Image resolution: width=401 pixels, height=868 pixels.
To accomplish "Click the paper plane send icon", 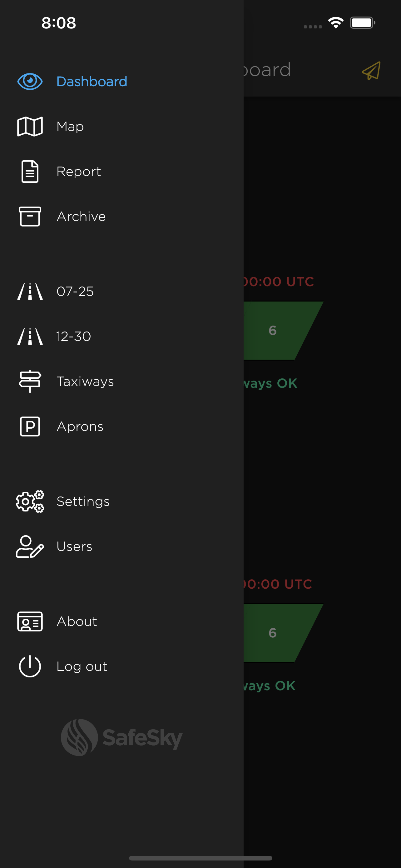I will click(x=371, y=70).
